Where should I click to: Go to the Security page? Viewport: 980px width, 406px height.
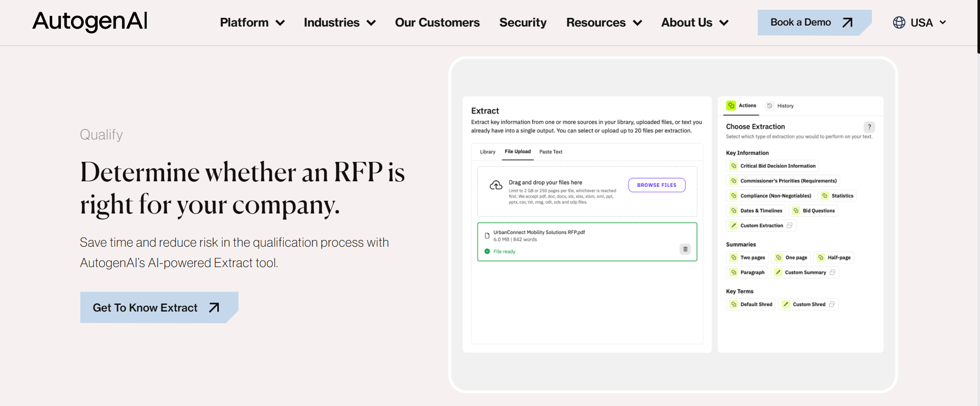pos(522,22)
